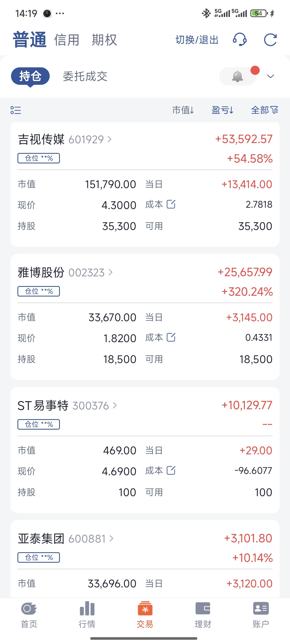Screen dimensions: 290x644
Task: Toggle 仓位 percentage badge for 吉视传媒
Action: (39, 158)
